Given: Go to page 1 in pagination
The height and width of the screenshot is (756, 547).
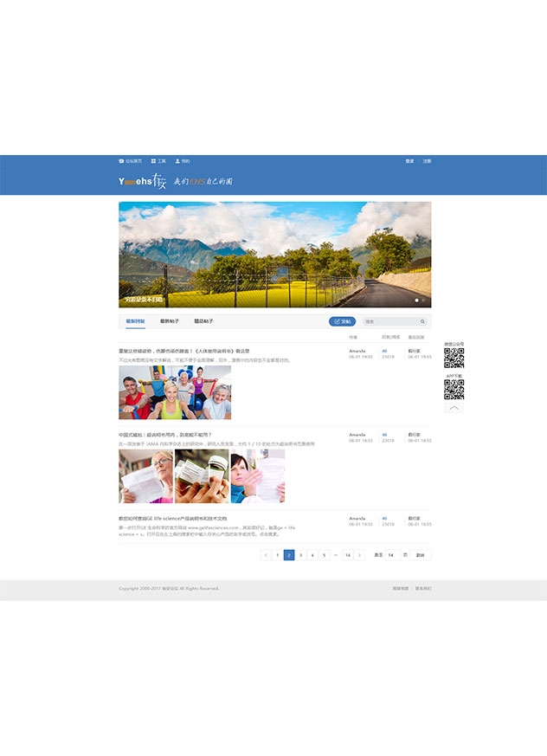Looking at the screenshot, I should click(278, 555).
